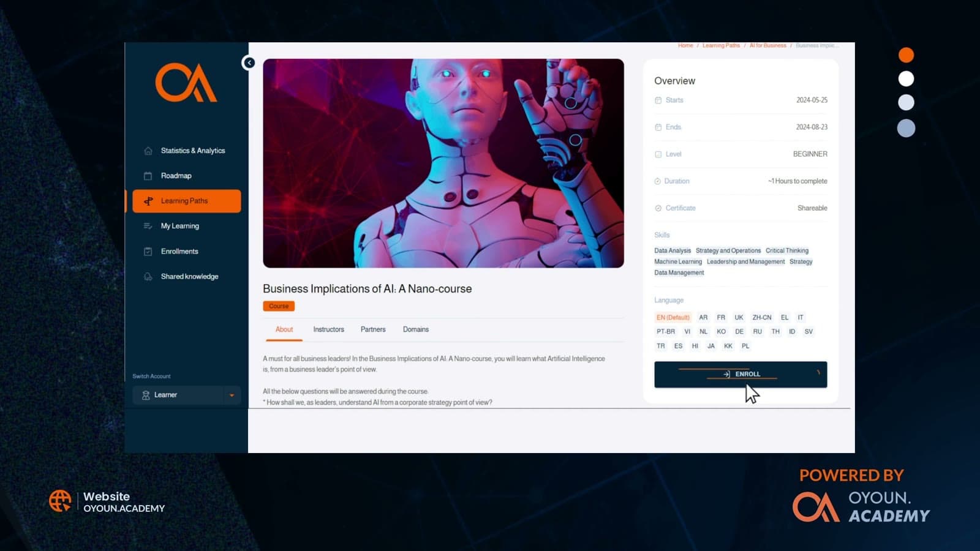Click the OYOUN.ACADEMY website text
Viewport: 980px width, 551px height.
[x=124, y=508]
